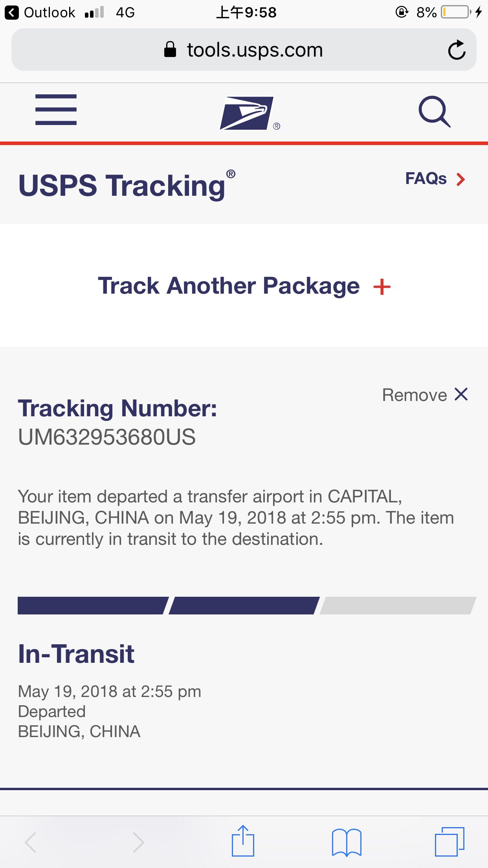The height and width of the screenshot is (868, 488).
Task: Tap the gray final segment of progress bar
Action: 398,605
